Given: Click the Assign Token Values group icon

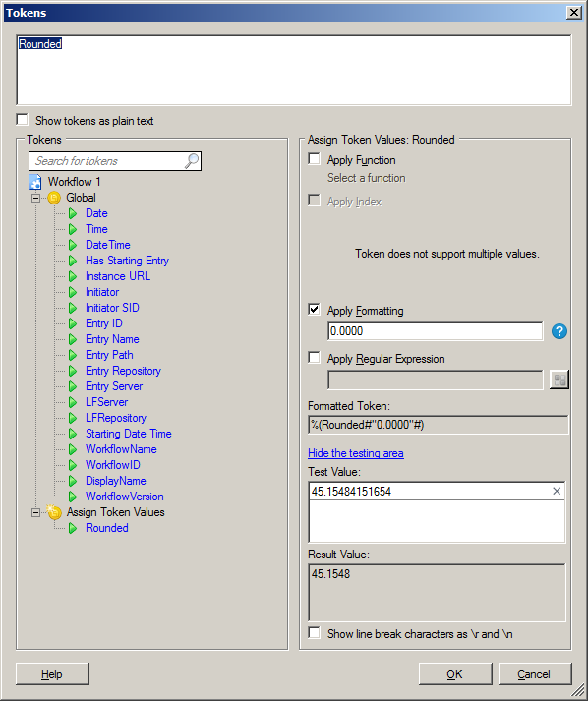Looking at the screenshot, I should click(54, 512).
